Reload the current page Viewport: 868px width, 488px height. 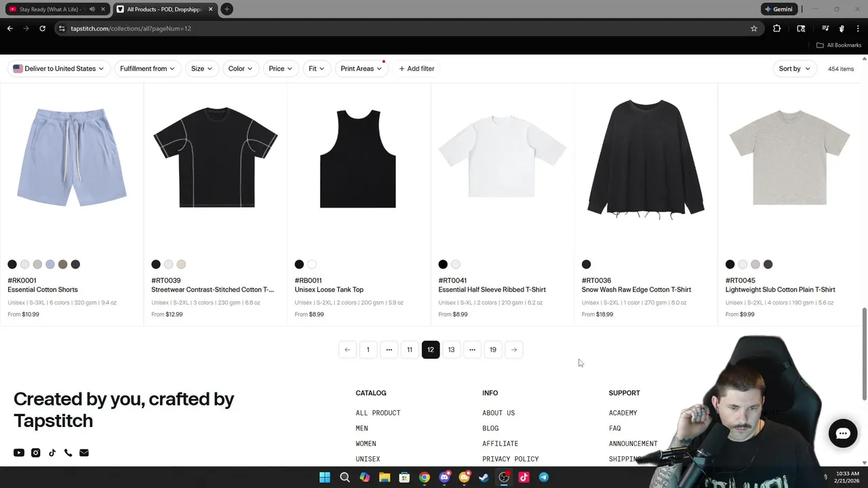pos(42,28)
